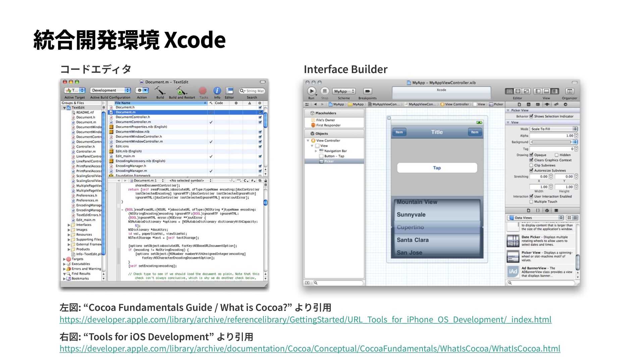Screen dimensions: 644x362
Task: Toggle the Breakpoints button
Action: point(368,91)
